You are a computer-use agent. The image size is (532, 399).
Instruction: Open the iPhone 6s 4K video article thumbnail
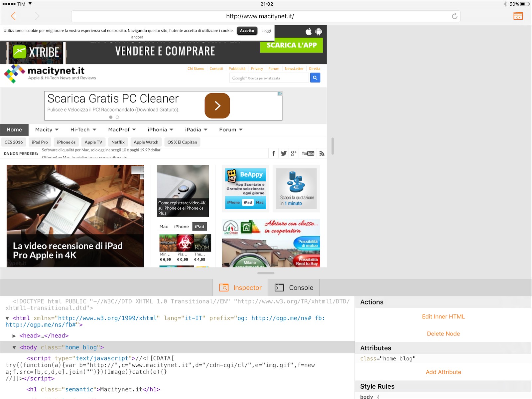tap(183, 191)
